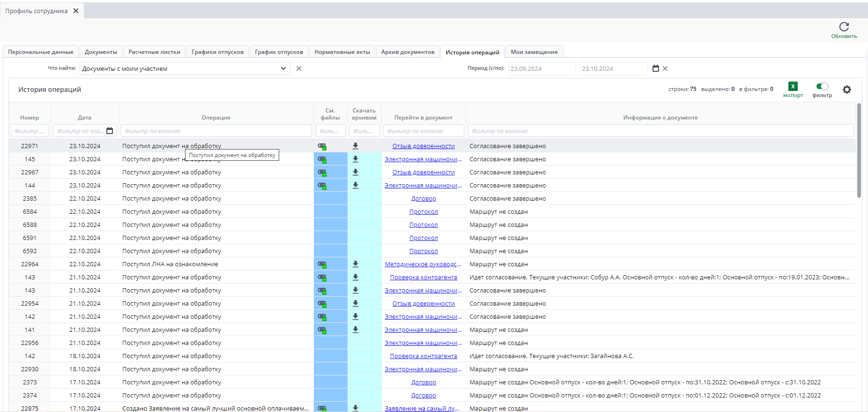Viewport: 868px width, 412px height.
Task: Clear the Что найти selection
Action: click(299, 68)
